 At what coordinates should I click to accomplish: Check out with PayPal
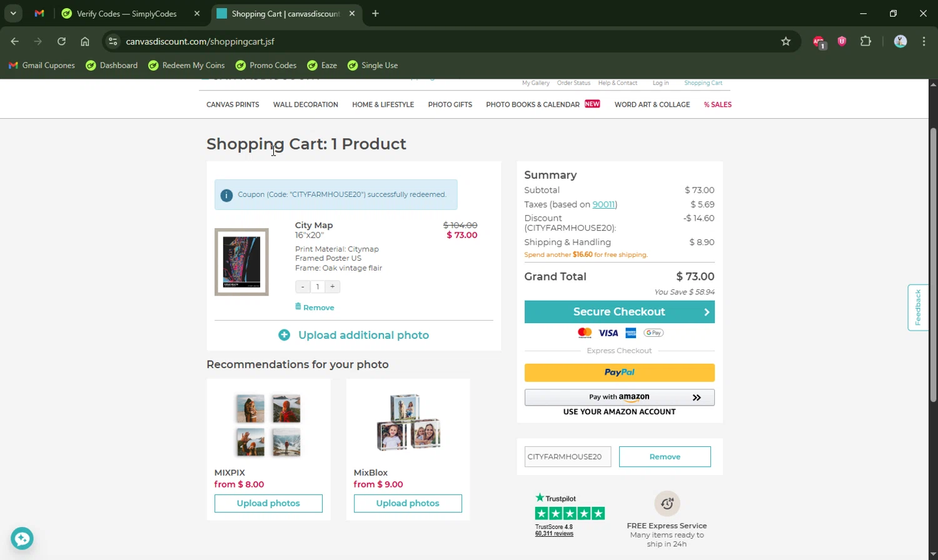(x=619, y=372)
